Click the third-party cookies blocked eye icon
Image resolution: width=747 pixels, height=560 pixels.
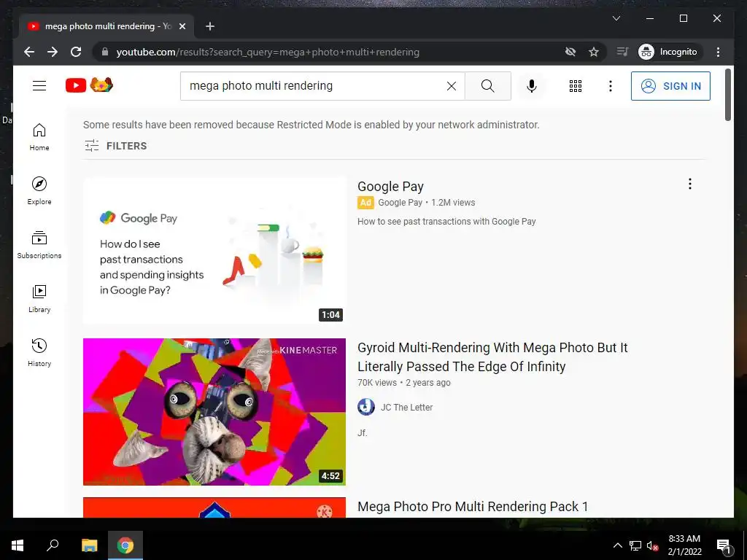(570, 52)
